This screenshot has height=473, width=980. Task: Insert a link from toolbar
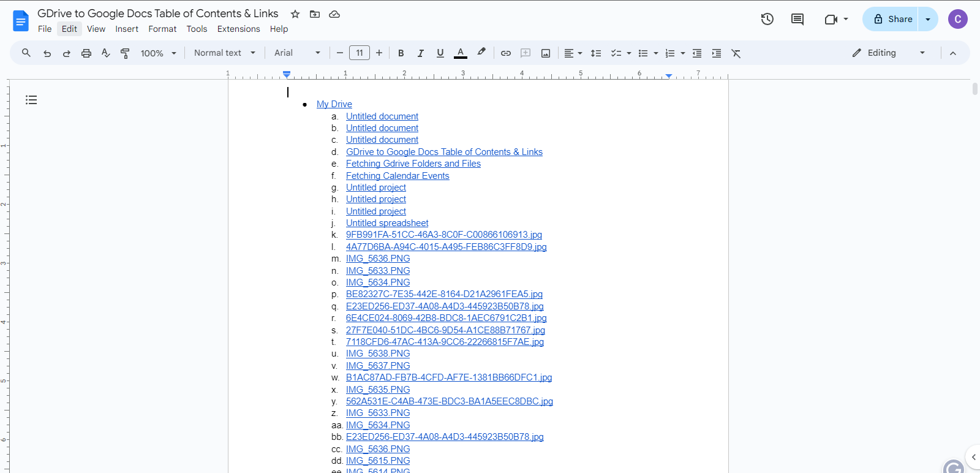coord(506,53)
